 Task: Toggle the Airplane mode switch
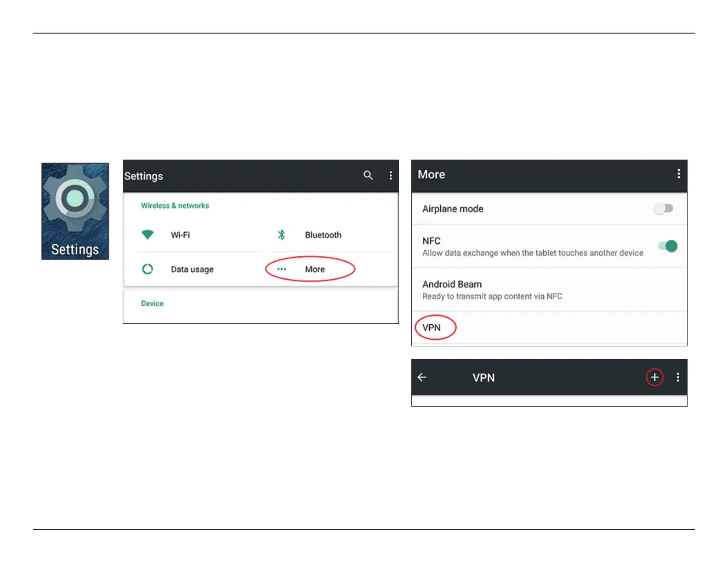(664, 208)
